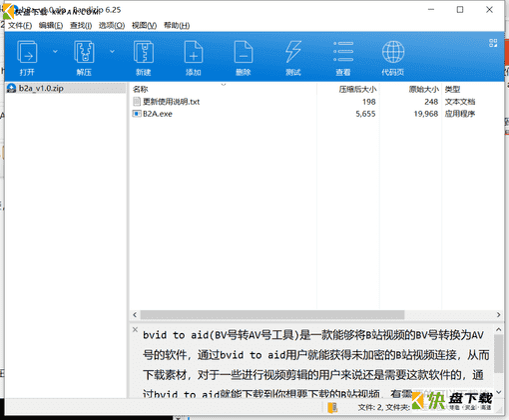
Task: Click original size 19,968 of B2A.exe
Action: pos(426,114)
